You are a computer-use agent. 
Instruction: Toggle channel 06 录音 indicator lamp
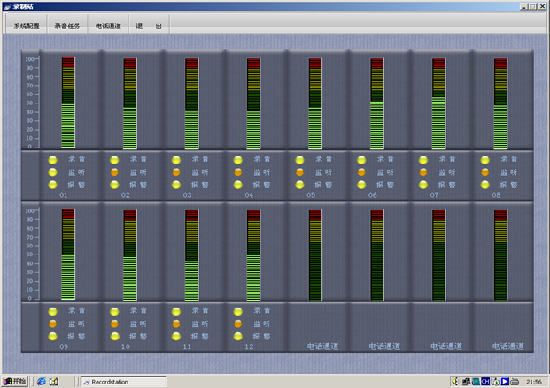(362, 160)
